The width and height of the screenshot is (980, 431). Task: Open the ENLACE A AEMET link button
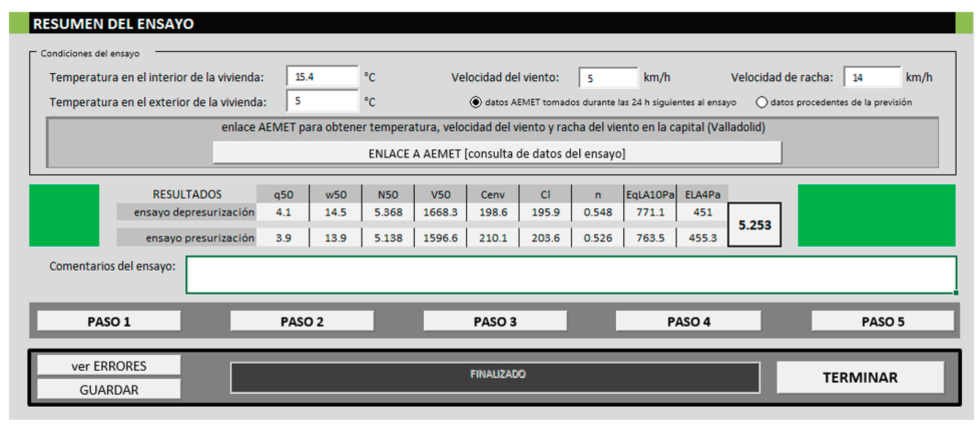[x=497, y=153]
